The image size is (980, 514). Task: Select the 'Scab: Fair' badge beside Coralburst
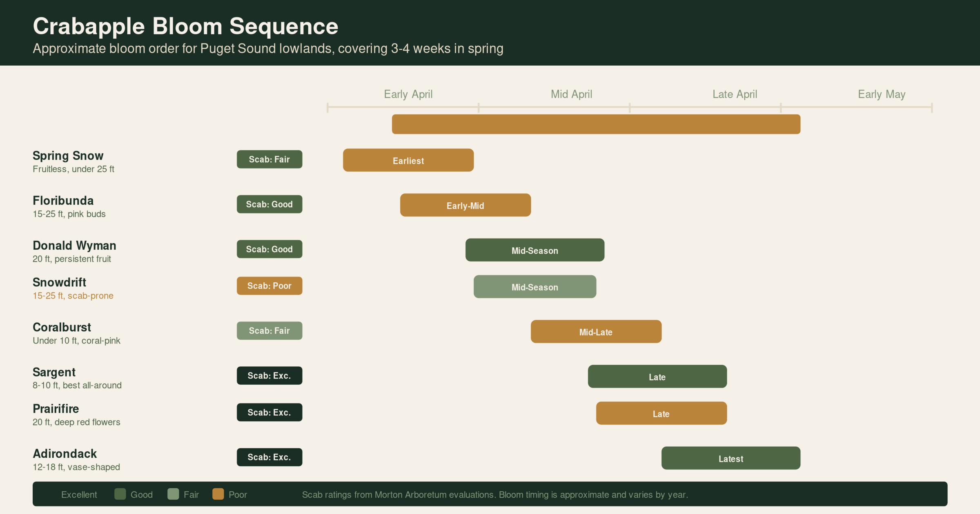coord(269,330)
